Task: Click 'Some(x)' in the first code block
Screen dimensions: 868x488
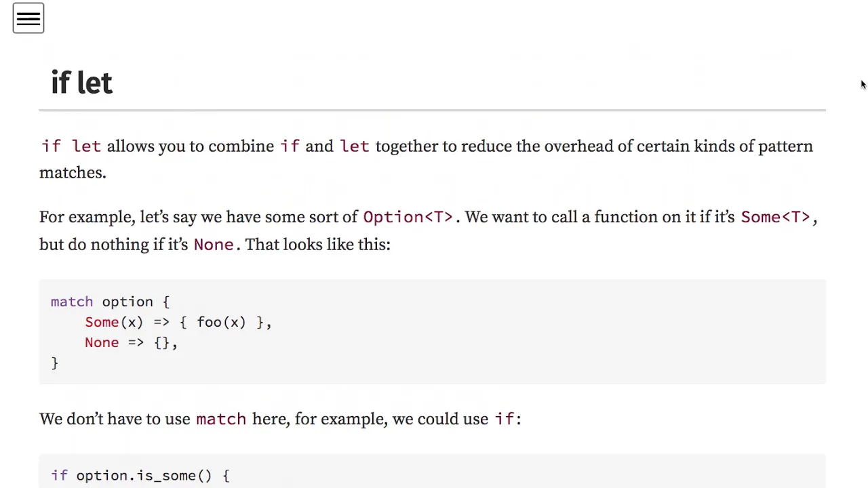Action: coord(114,323)
